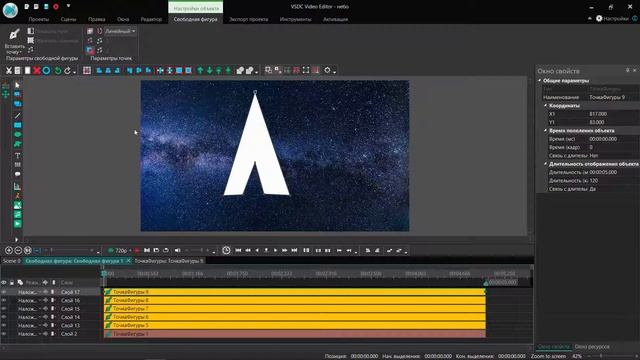Viewport: 640px width, 360px height.
Task: Click the clock icon in timeline toolbar
Action: (x=226, y=250)
